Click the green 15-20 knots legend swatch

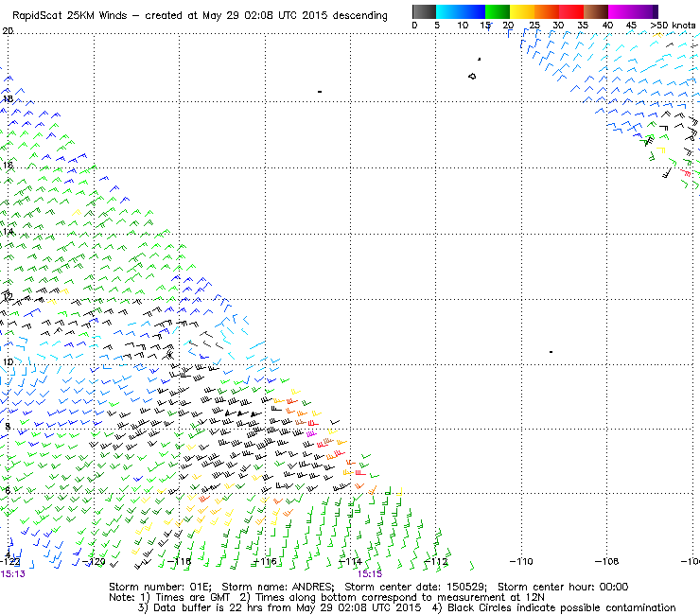click(498, 11)
